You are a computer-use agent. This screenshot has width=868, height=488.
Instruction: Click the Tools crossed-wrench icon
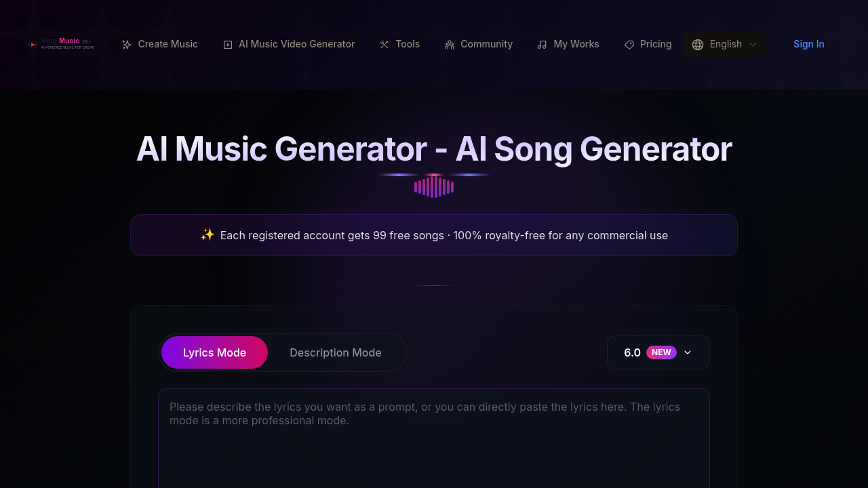(384, 44)
